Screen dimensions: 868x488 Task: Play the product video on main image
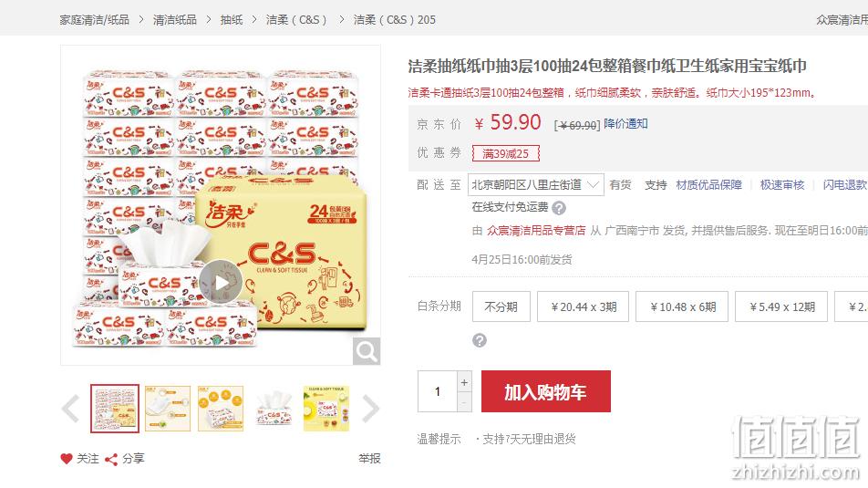(x=221, y=283)
